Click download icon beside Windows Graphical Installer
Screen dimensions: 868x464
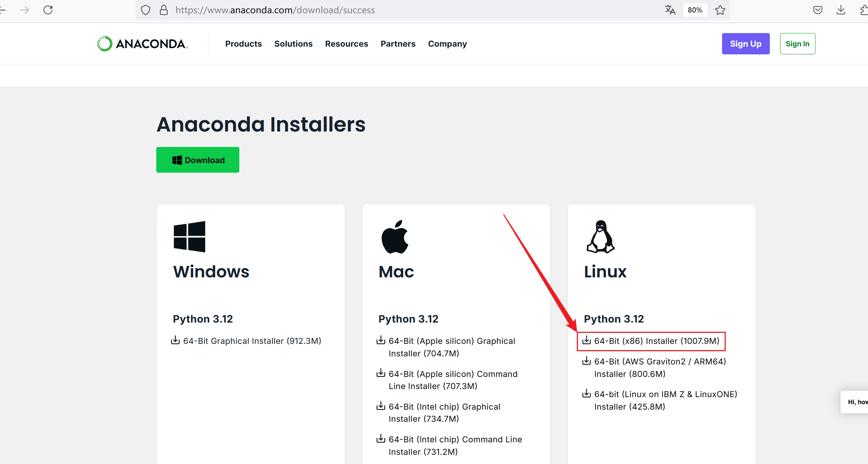coord(175,340)
